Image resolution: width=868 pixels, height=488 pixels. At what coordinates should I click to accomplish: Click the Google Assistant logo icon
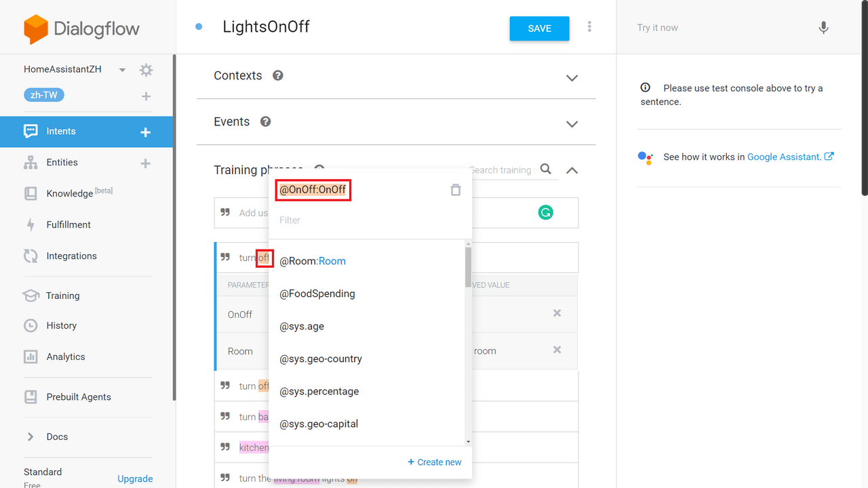[x=645, y=157]
